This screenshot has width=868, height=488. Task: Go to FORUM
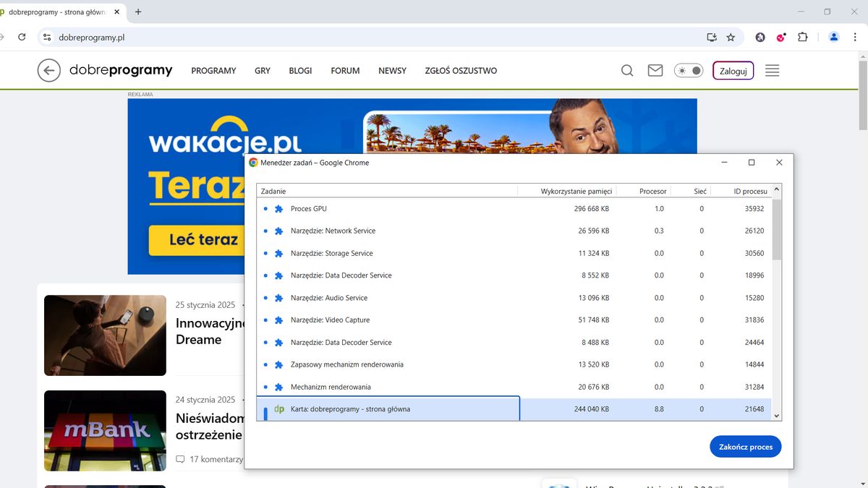point(345,71)
